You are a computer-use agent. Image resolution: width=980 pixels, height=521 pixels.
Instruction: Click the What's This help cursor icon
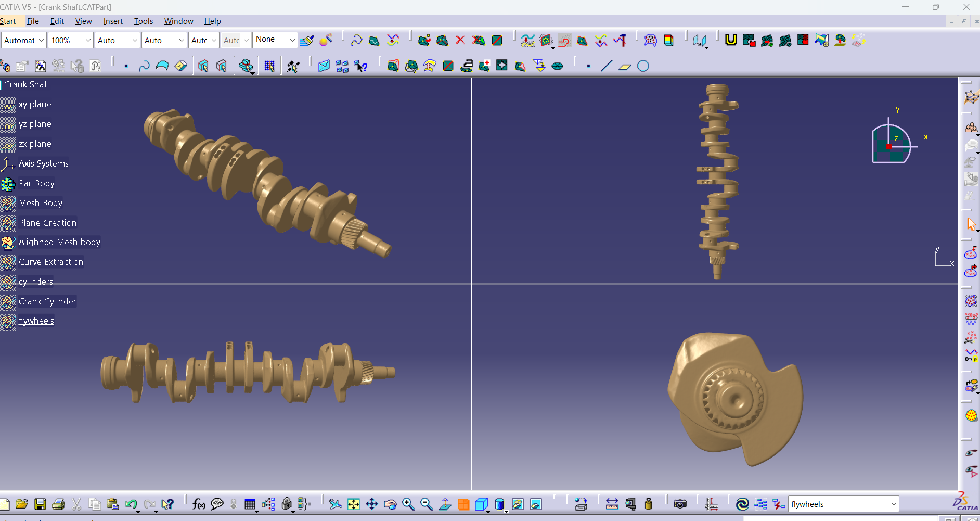point(167,504)
